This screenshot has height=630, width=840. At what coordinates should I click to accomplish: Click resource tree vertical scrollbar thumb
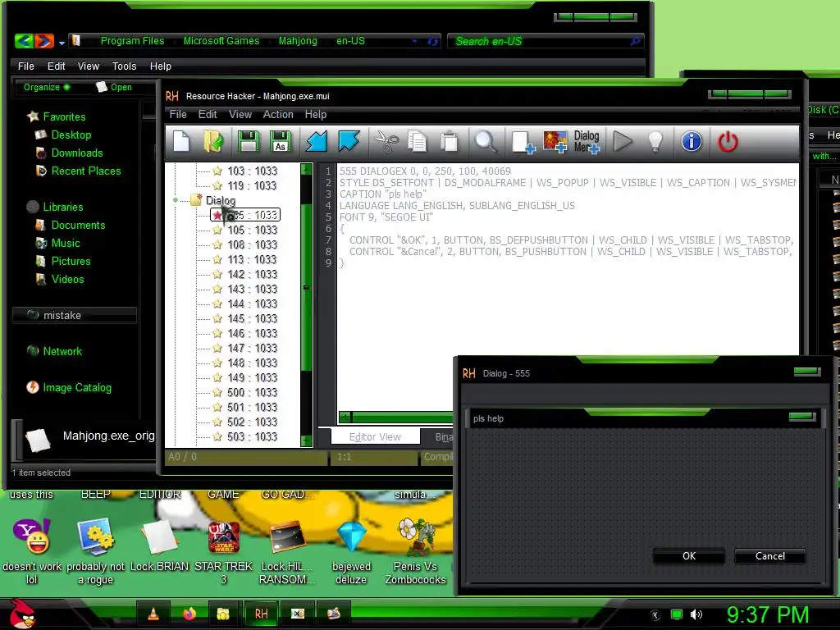[x=307, y=287]
